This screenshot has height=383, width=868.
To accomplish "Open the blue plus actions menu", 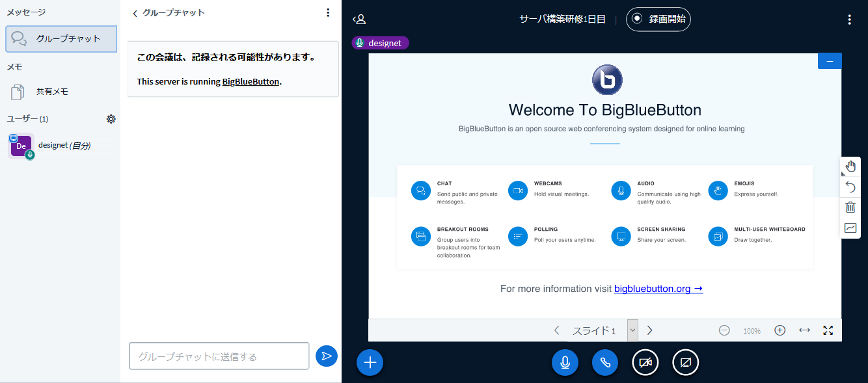I will coord(370,362).
